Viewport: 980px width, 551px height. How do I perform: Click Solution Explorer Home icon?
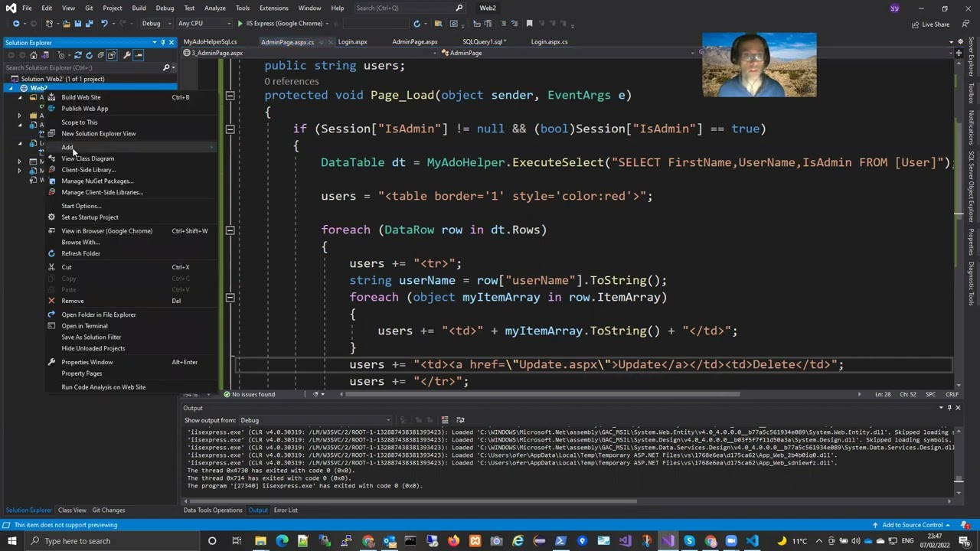coord(33,55)
